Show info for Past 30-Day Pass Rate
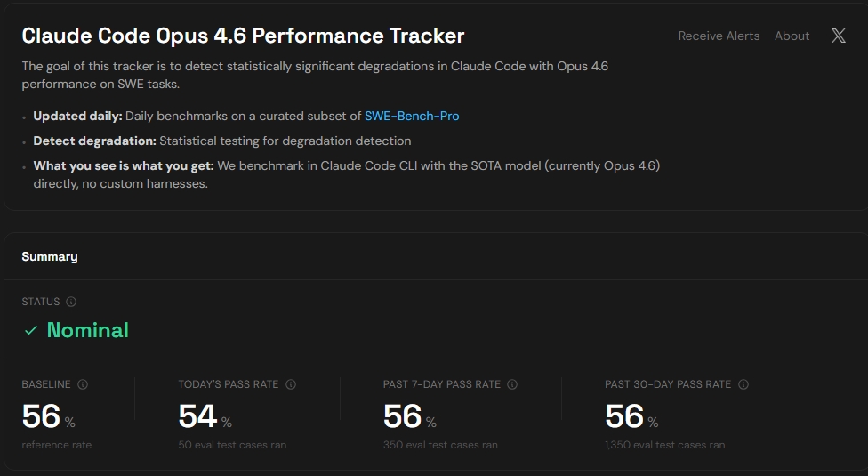Image resolution: width=868 pixels, height=476 pixels. point(743,384)
